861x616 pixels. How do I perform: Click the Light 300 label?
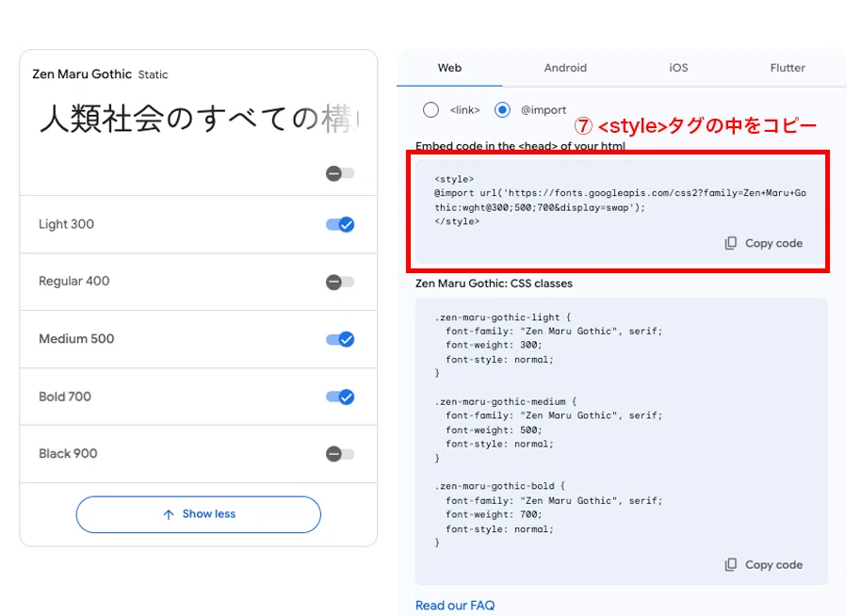pyautogui.click(x=67, y=224)
